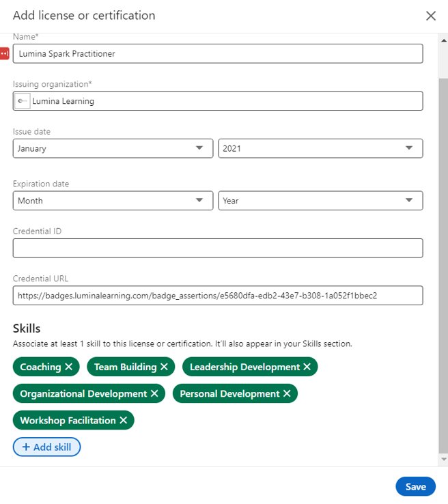Click the Add skill button
The height and width of the screenshot is (504, 448).
46,447
